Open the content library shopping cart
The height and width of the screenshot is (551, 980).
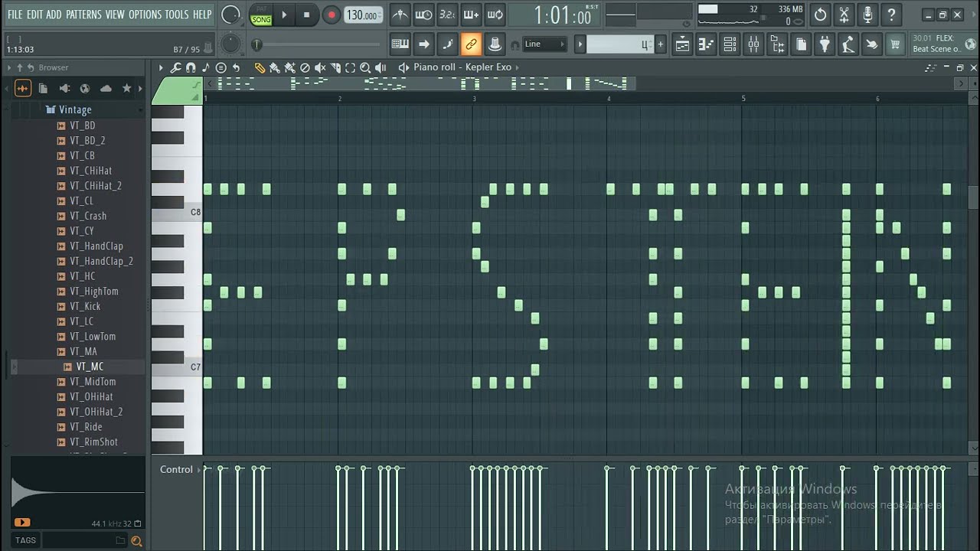[x=895, y=44]
